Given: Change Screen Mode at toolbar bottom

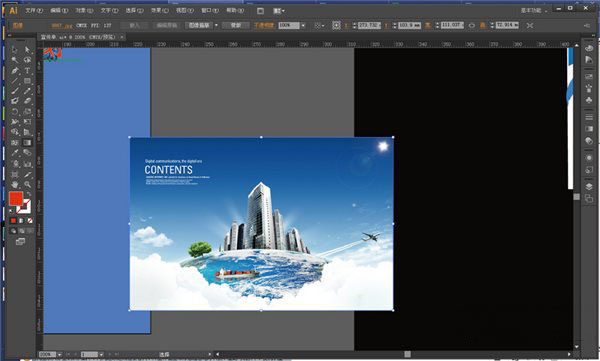Looking at the screenshot, I should click(x=20, y=242).
